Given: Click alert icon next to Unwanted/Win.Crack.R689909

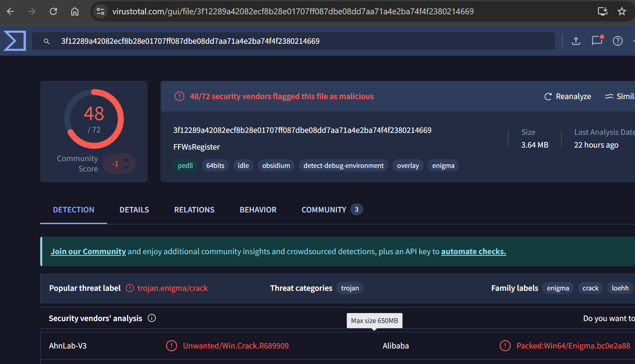Looking at the screenshot, I should coord(172,346).
